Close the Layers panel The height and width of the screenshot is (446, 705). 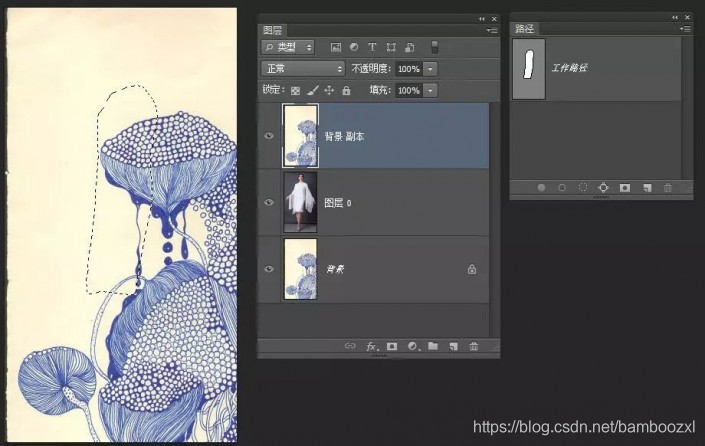pos(494,18)
